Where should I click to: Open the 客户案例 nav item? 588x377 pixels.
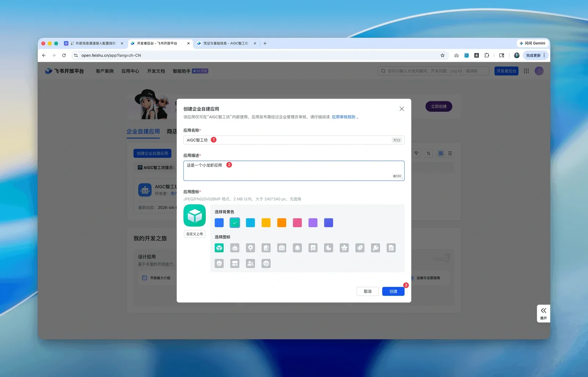pyautogui.click(x=105, y=71)
